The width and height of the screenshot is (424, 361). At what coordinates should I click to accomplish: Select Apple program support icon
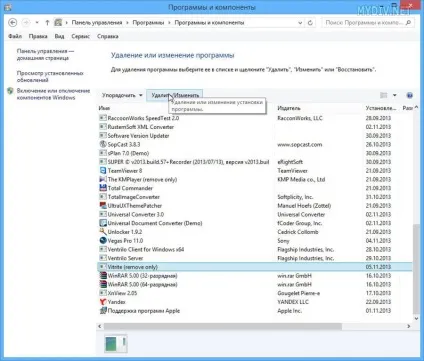pos(103,311)
